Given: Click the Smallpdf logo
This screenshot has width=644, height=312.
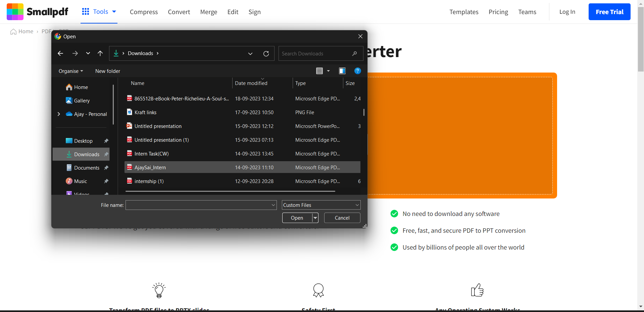Looking at the screenshot, I should [x=37, y=12].
